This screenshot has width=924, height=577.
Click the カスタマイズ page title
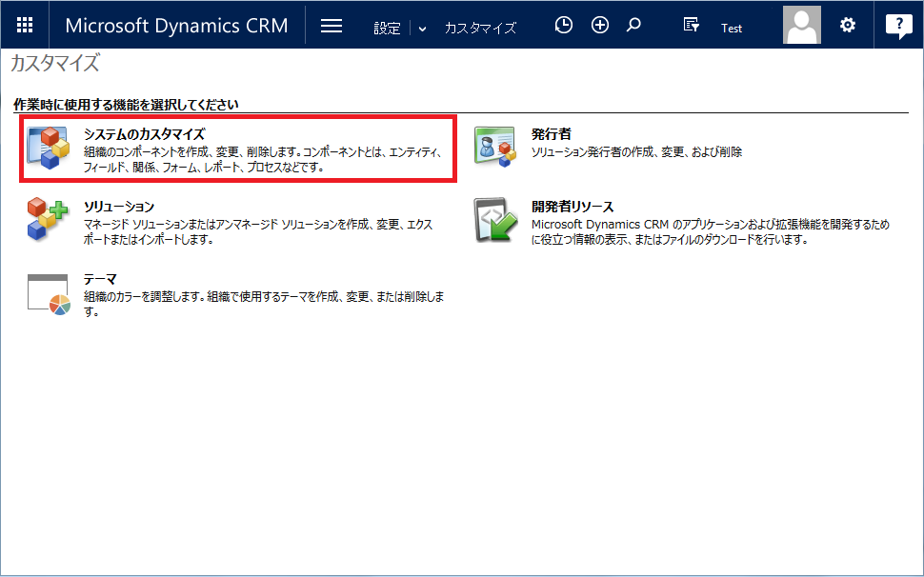point(55,63)
